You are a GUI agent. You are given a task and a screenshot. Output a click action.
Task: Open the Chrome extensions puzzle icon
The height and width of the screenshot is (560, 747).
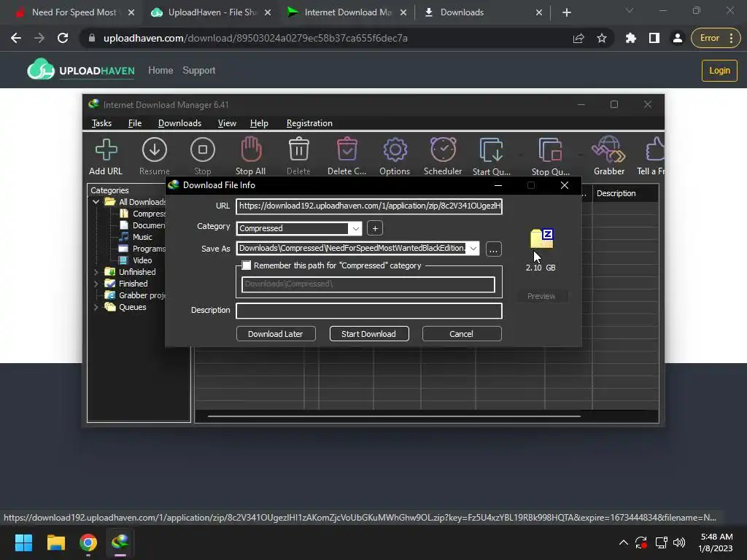(x=631, y=38)
